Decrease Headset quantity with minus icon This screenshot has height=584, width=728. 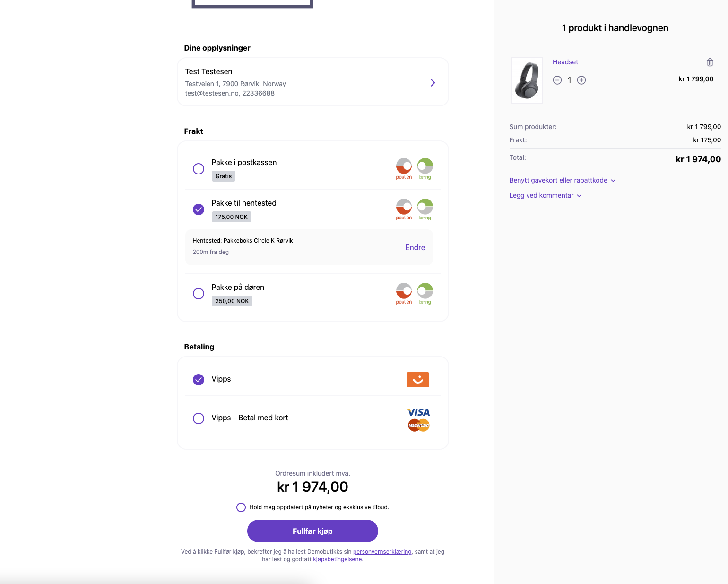557,80
